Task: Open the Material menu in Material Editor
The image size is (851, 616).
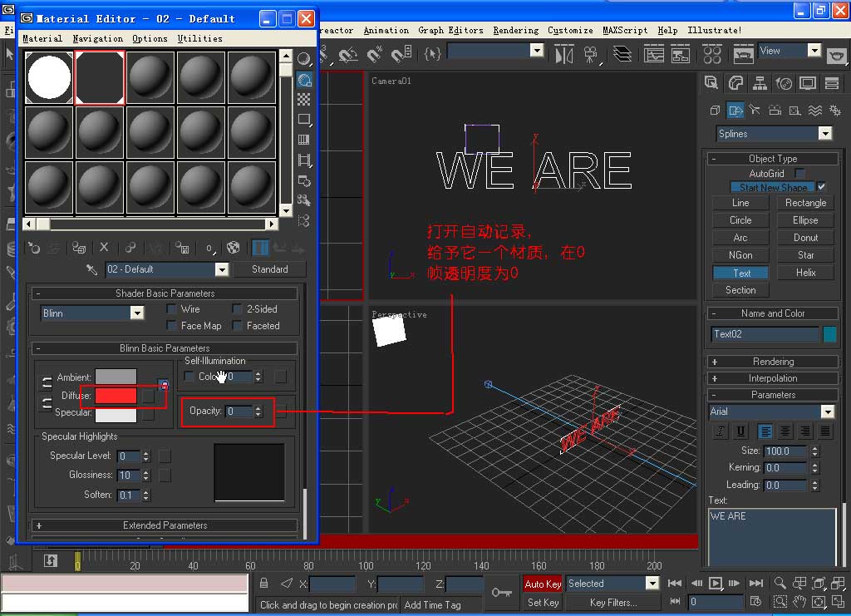Action: click(42, 38)
